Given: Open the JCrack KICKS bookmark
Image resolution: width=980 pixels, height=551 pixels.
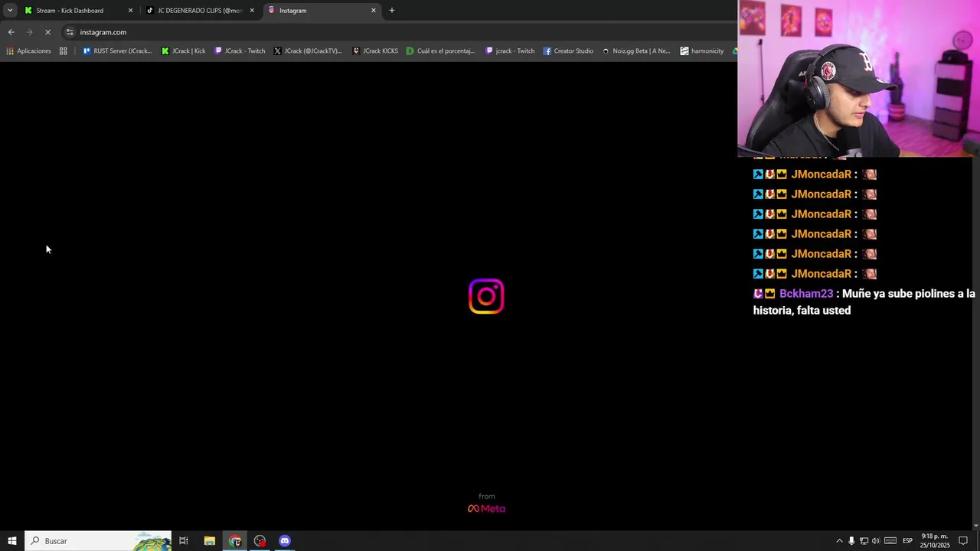Looking at the screenshot, I should pyautogui.click(x=375, y=51).
